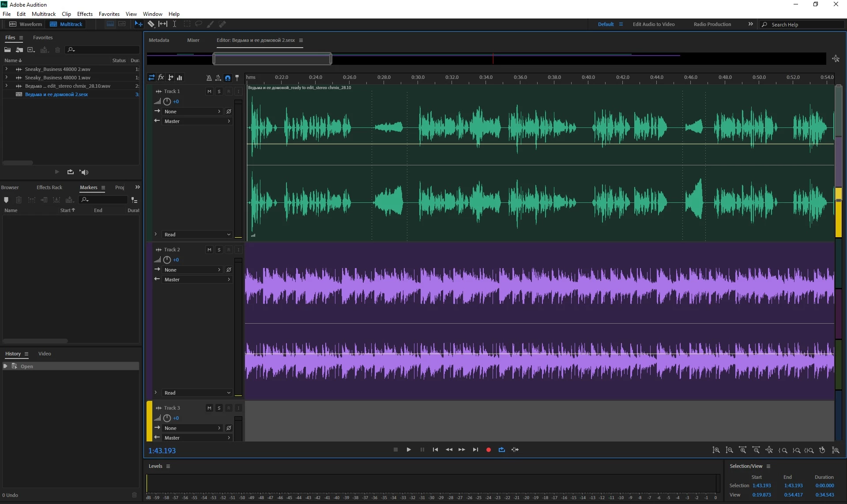Select the Razor tool in the toolbar
Image resolution: width=847 pixels, height=504 pixels.
pos(151,24)
